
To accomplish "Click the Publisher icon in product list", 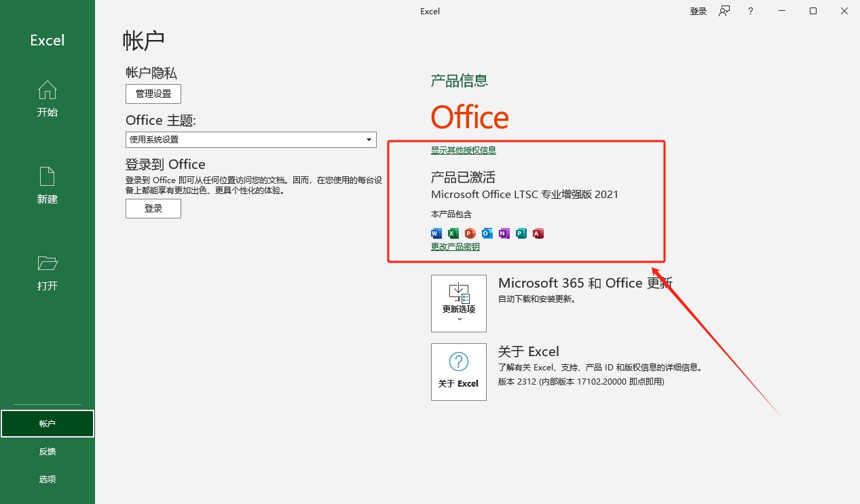I will click(521, 233).
